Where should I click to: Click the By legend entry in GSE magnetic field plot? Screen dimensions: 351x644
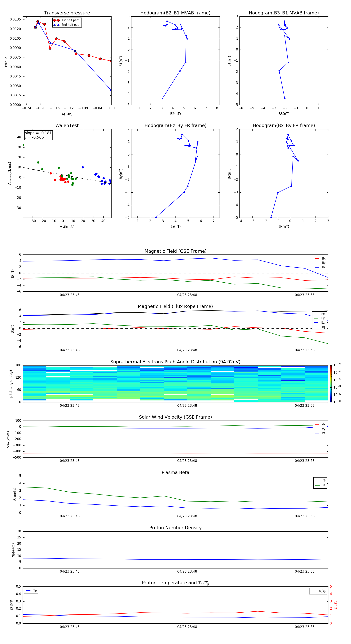pyautogui.click(x=320, y=263)
